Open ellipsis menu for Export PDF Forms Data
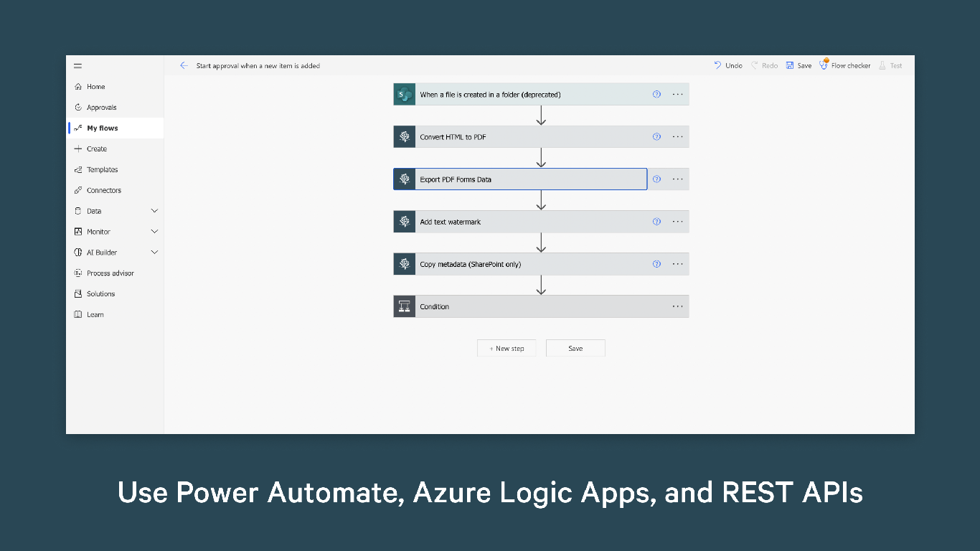Image resolution: width=980 pixels, height=551 pixels. pyautogui.click(x=678, y=179)
